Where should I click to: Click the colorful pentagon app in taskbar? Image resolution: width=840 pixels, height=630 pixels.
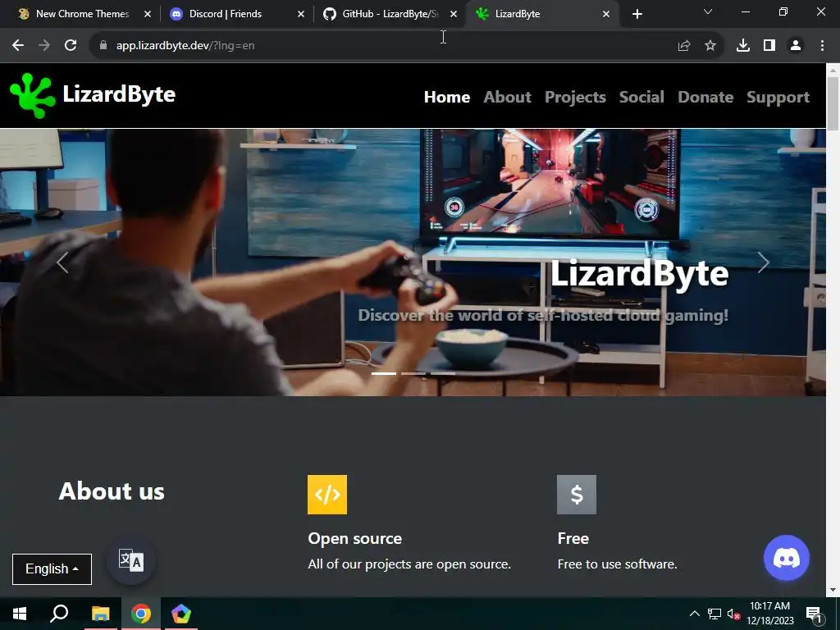click(180, 614)
